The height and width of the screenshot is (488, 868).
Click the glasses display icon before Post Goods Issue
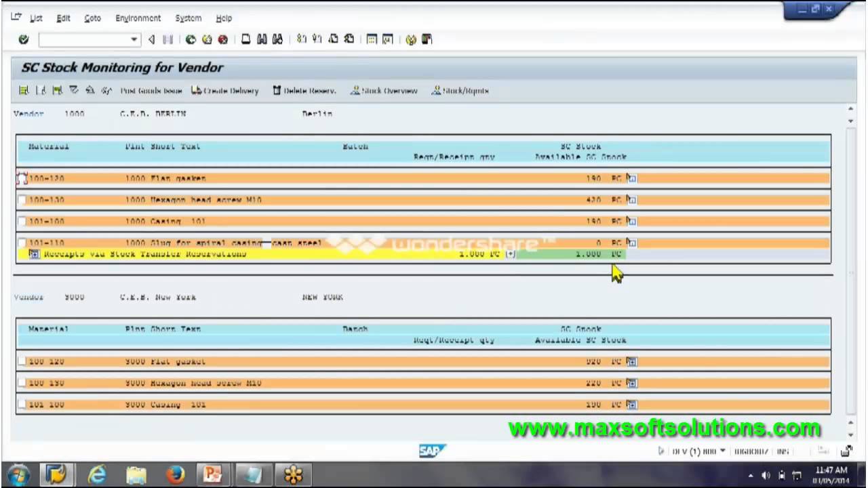tap(106, 90)
